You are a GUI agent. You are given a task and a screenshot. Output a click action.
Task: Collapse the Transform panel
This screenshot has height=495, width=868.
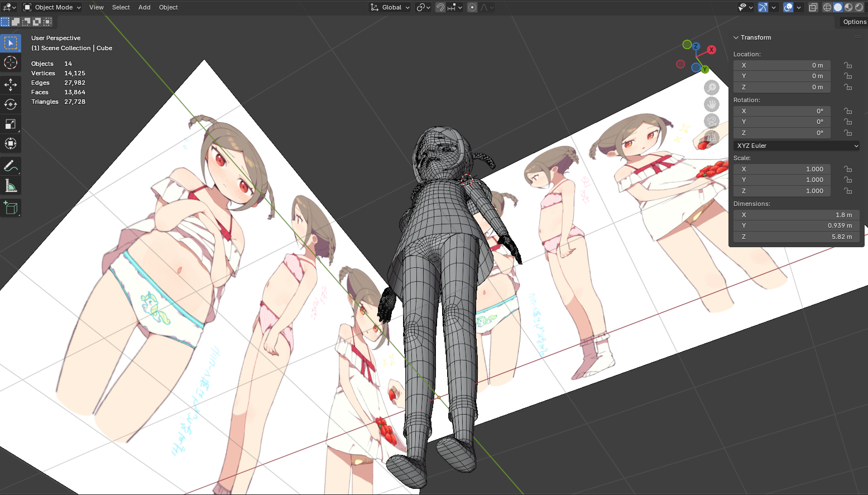coord(736,37)
